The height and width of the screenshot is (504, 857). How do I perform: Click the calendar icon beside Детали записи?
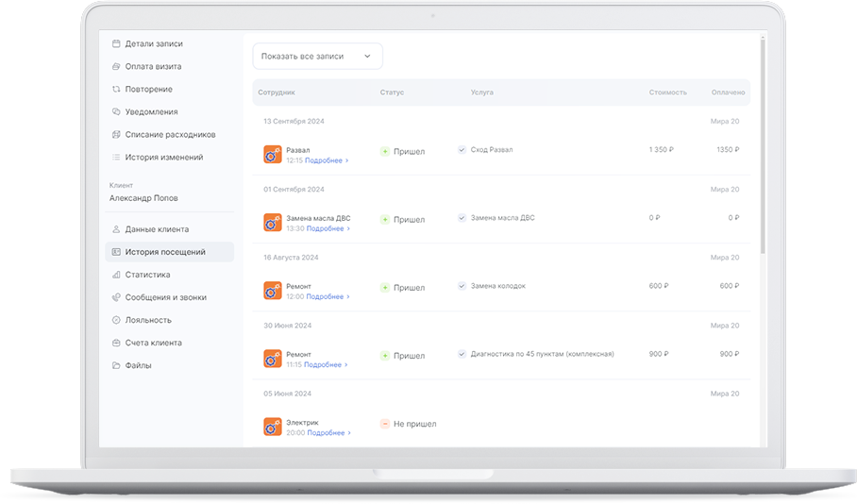click(x=116, y=43)
